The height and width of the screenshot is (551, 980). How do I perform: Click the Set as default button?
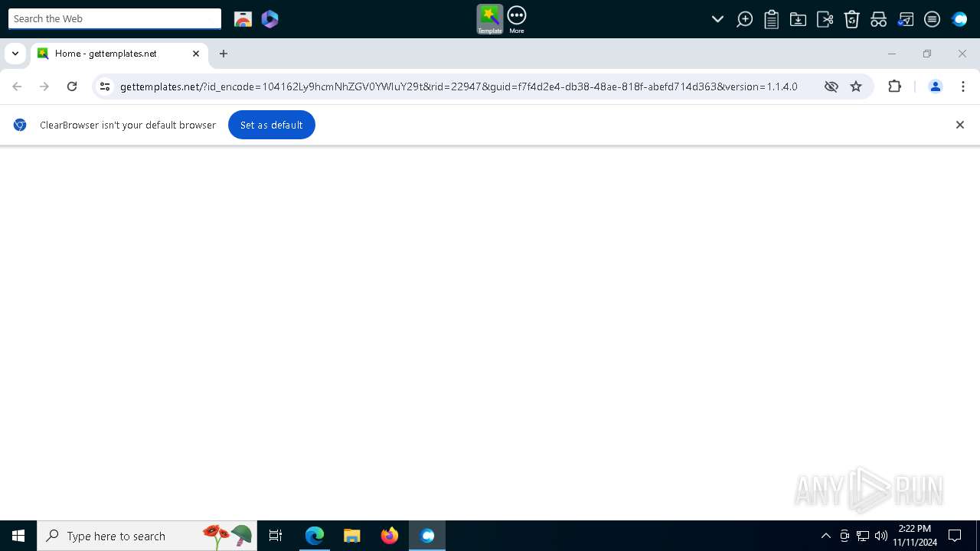click(272, 125)
